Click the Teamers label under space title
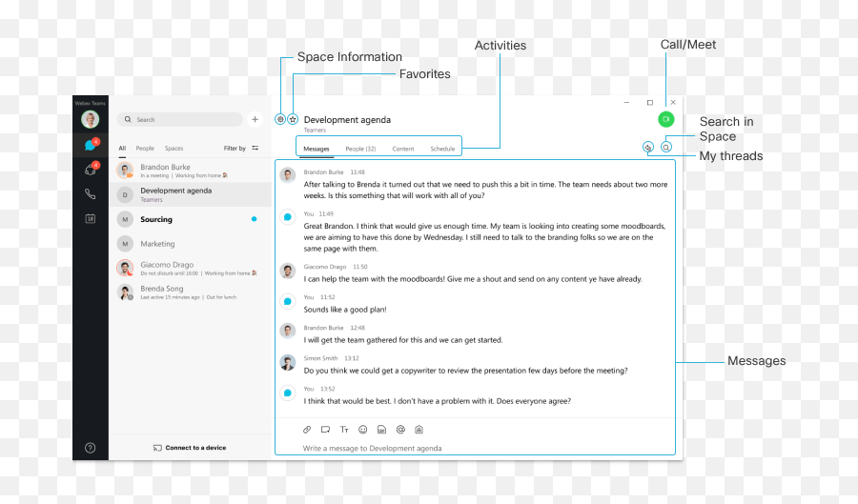 click(315, 131)
